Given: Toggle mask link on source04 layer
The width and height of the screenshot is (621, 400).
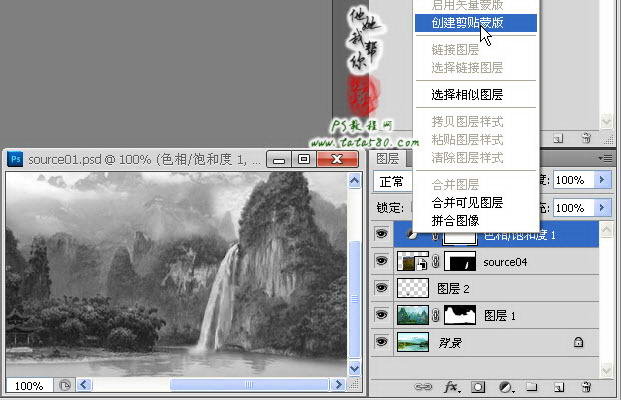Looking at the screenshot, I should pos(436,261).
